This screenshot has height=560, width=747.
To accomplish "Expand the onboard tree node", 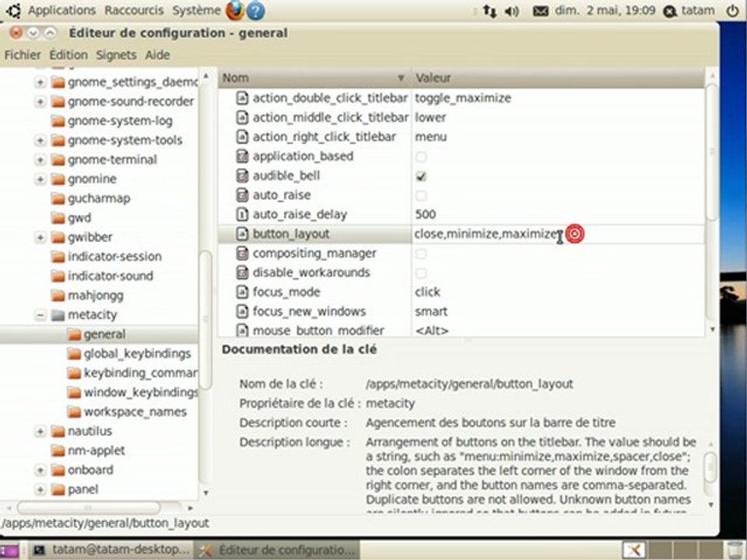I will pos(40,470).
